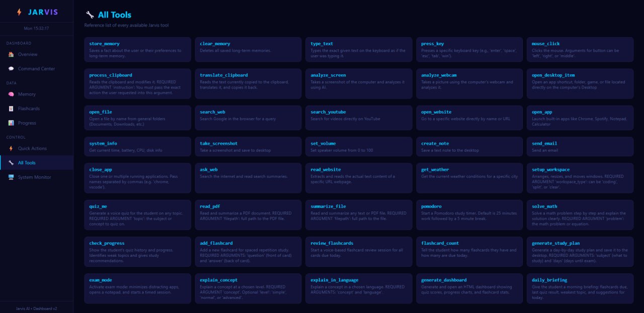Select the mouse_click tool card

coord(580,50)
